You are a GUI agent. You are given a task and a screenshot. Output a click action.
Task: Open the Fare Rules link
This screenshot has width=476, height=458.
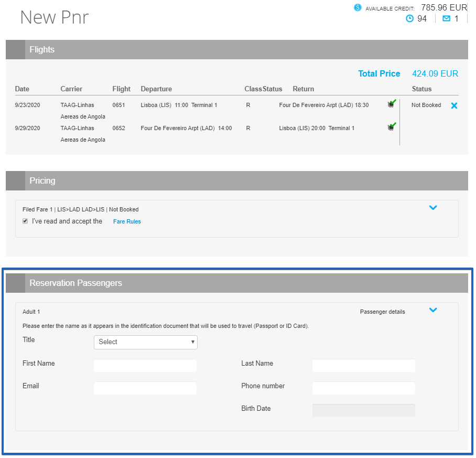coord(127,221)
